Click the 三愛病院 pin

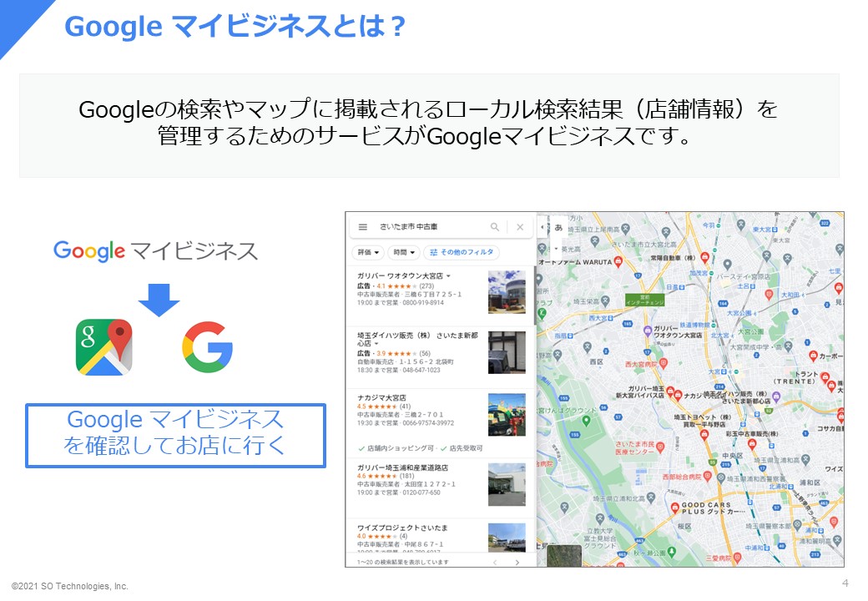pyautogui.click(x=737, y=558)
